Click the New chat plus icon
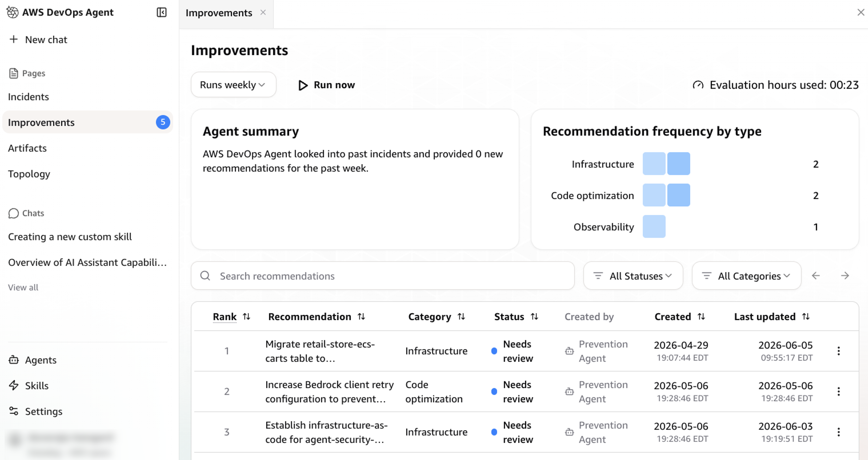Screen dimensions: 868x460 (14, 39)
